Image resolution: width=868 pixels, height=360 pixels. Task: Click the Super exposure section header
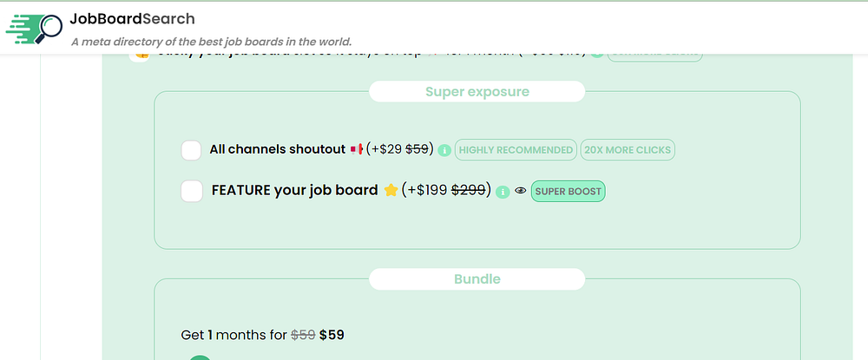click(477, 91)
